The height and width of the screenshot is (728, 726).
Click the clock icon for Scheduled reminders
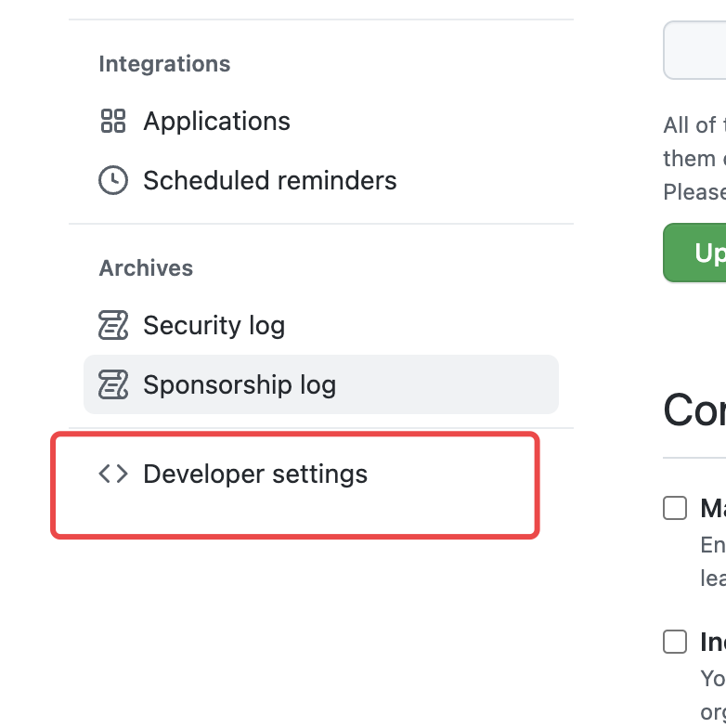[x=113, y=180]
